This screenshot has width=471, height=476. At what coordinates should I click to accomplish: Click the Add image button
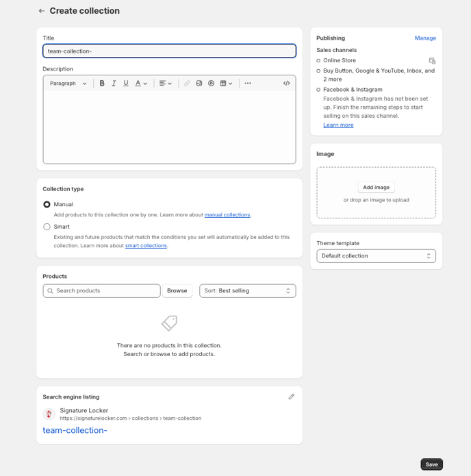376,187
